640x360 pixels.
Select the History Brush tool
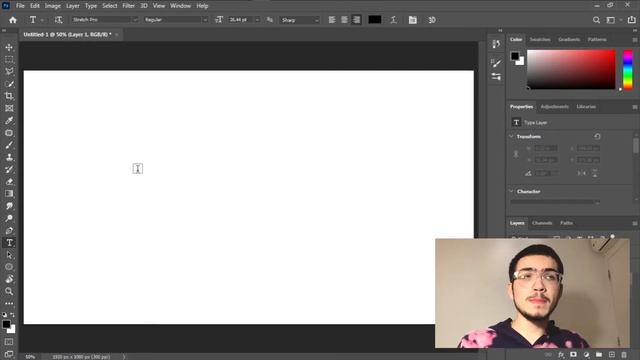point(9,169)
